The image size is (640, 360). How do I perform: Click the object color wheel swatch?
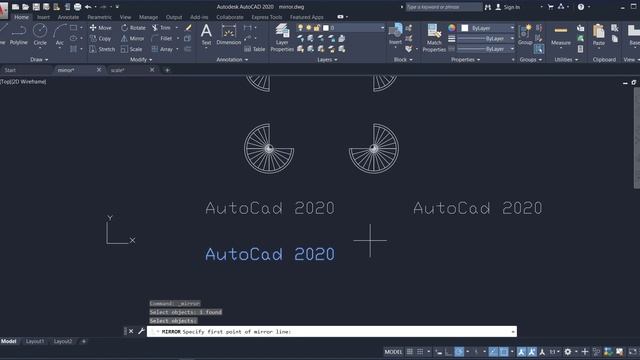click(x=451, y=28)
